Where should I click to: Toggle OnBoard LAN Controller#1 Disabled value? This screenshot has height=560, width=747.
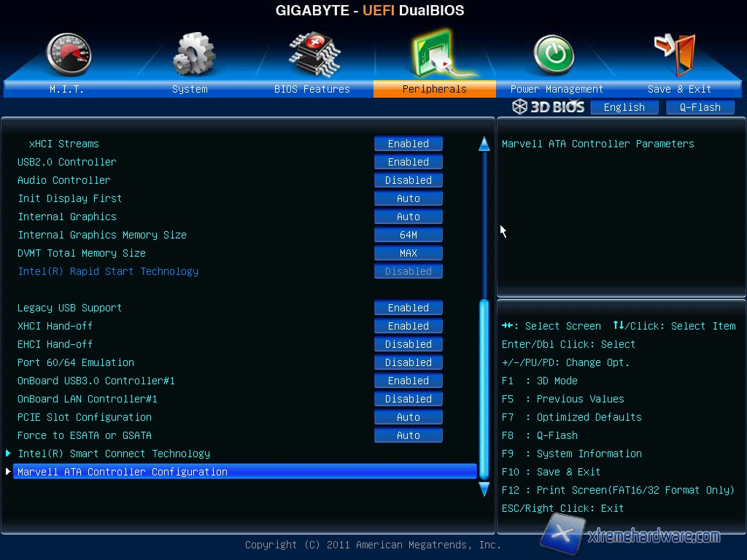pyautogui.click(x=409, y=399)
